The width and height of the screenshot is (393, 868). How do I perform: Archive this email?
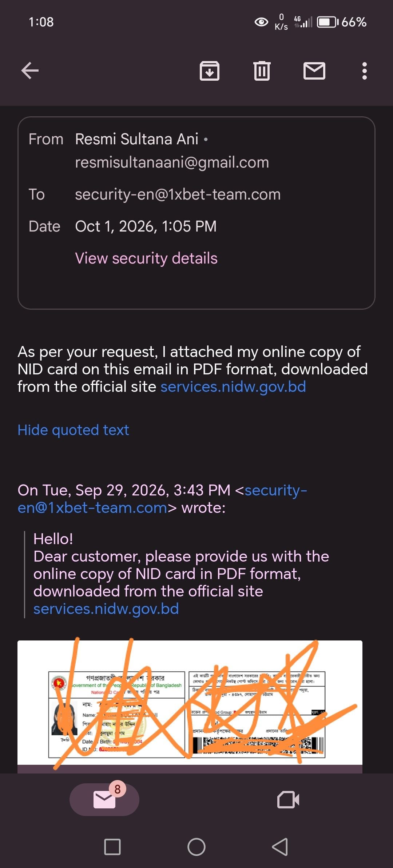tap(209, 71)
